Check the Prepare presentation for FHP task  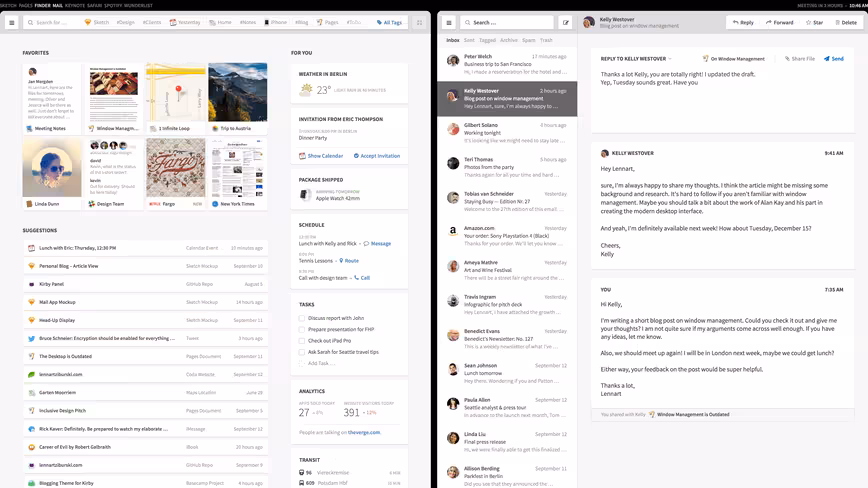pos(302,329)
